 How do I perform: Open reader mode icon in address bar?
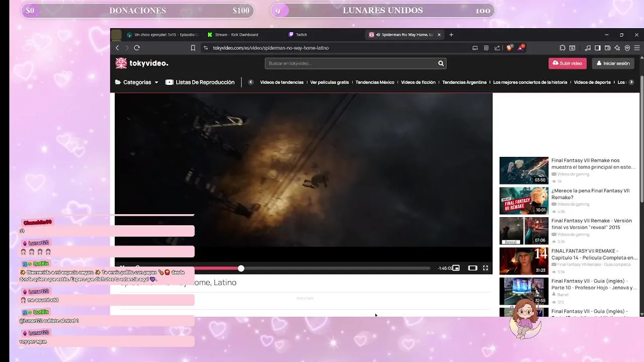(486, 48)
